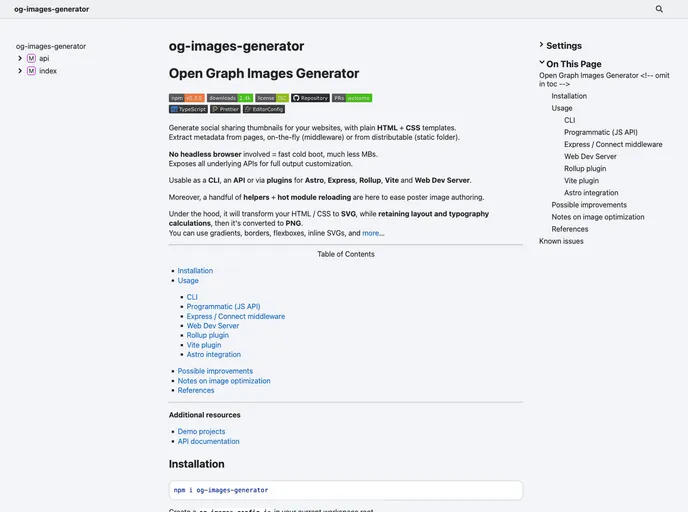Jump to Usage in Table of Contents

pyautogui.click(x=188, y=280)
